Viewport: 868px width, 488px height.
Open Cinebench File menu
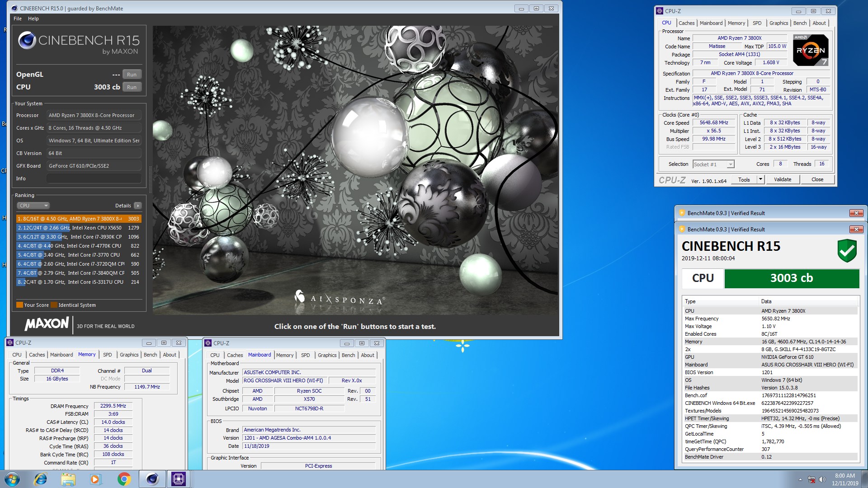coord(18,19)
